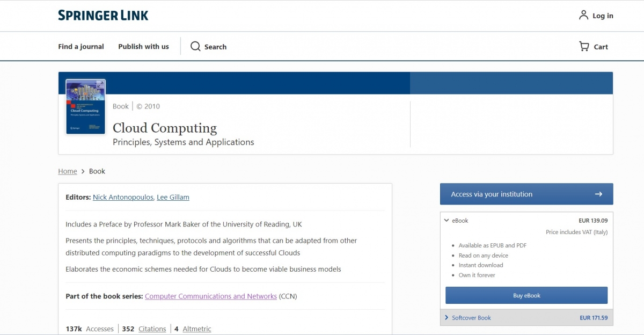View the Altmetric score link
Viewport: 644px width, 335px height.
coord(197,329)
